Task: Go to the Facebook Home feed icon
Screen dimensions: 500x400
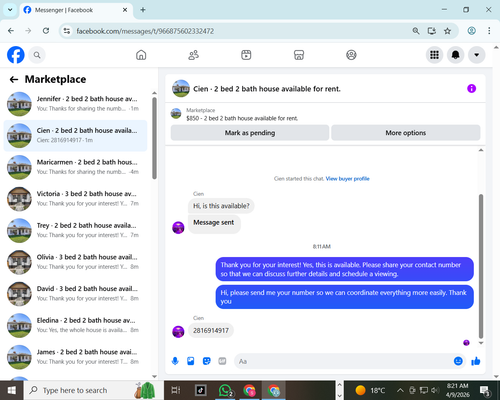Action: [x=141, y=55]
